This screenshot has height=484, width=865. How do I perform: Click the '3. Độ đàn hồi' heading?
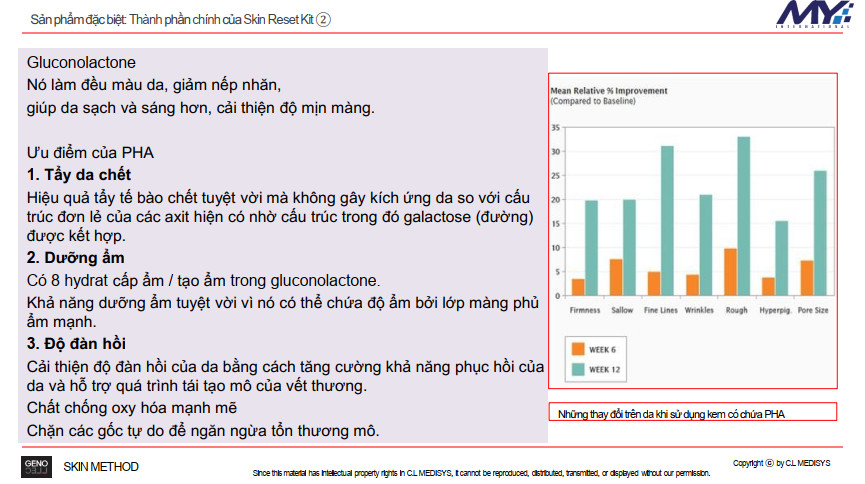click(76, 343)
